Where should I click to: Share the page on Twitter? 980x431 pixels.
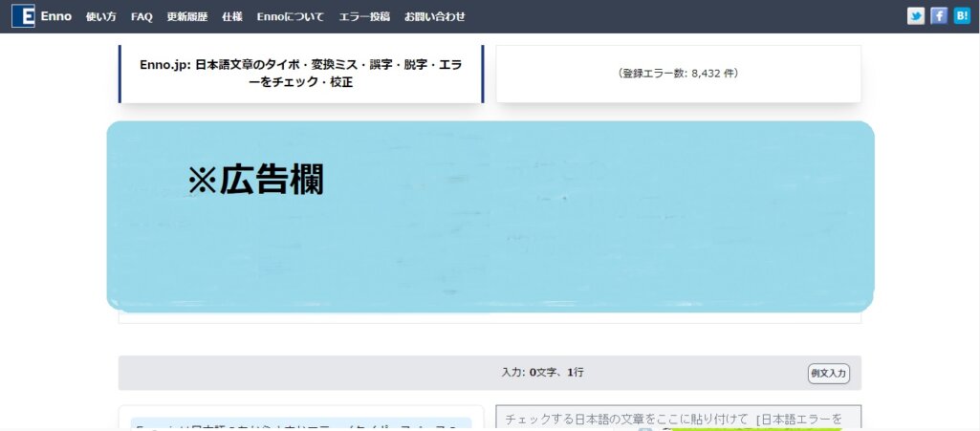tap(916, 16)
